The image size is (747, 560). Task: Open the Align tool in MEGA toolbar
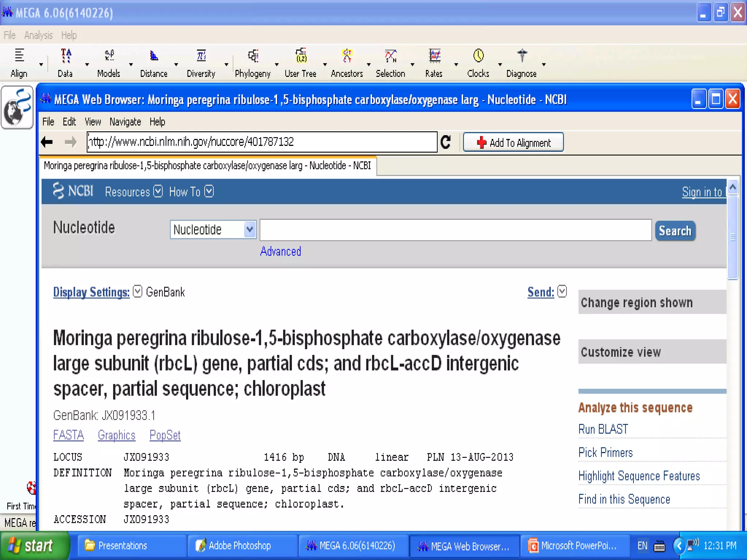click(19, 63)
